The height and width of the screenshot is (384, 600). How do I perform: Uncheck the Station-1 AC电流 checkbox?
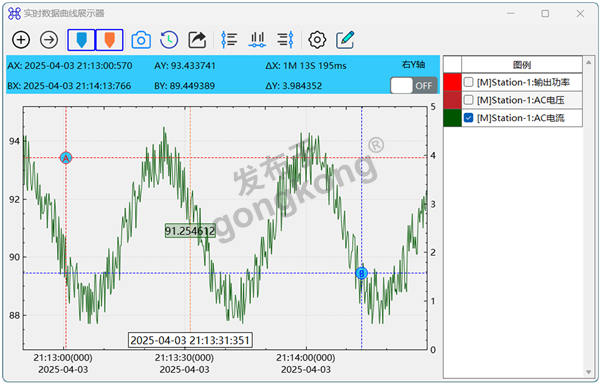pyautogui.click(x=468, y=118)
